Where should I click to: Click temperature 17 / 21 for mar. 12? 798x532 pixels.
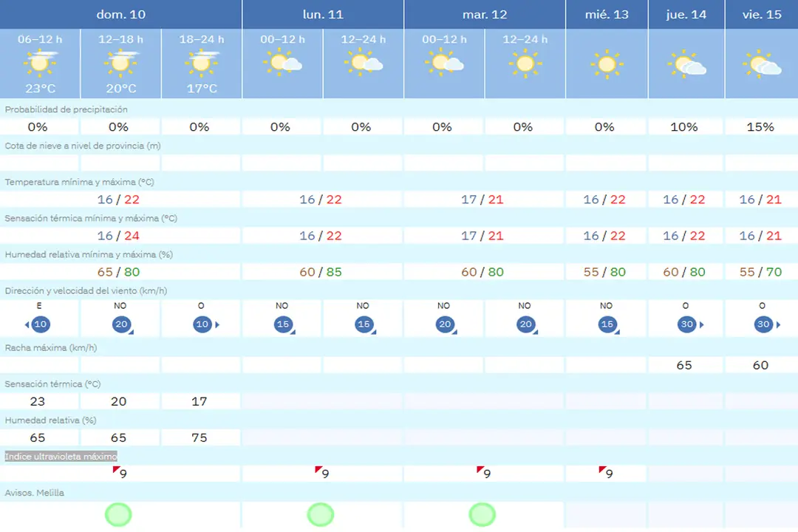(482, 199)
